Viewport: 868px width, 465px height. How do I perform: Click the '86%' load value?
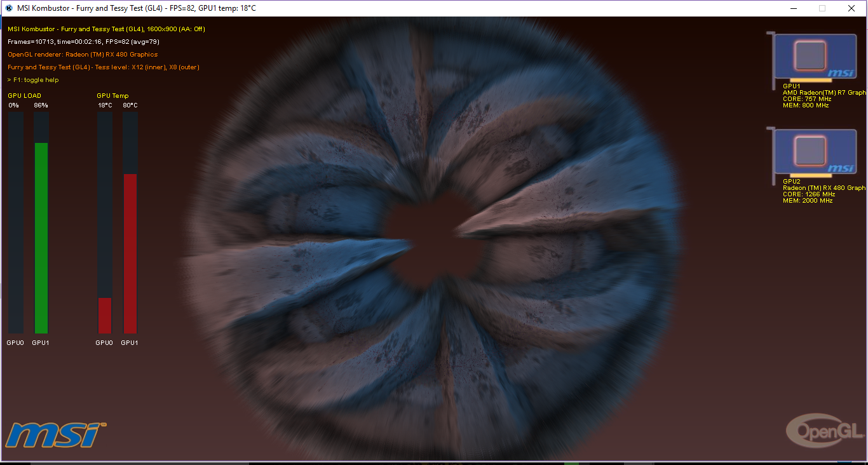coord(41,105)
